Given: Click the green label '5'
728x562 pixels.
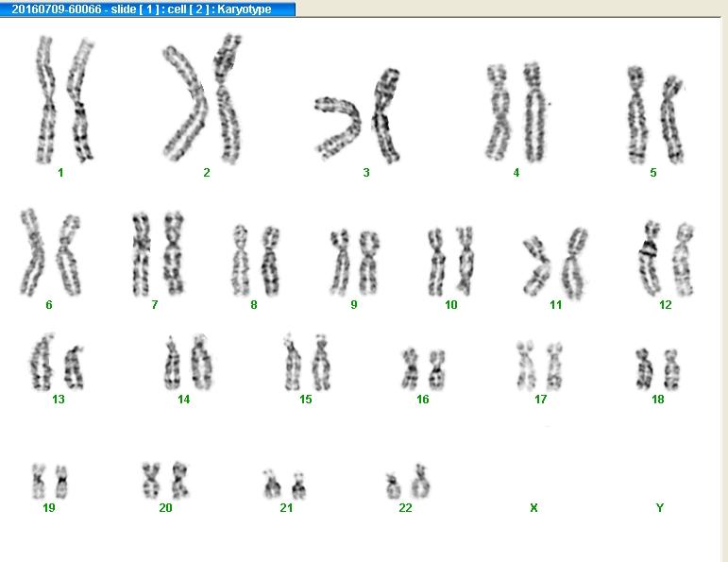Looking at the screenshot, I should 653,173.
